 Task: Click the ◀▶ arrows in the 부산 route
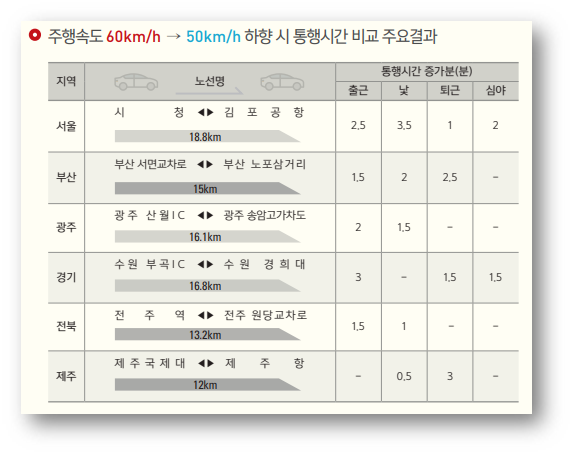pos(205,164)
